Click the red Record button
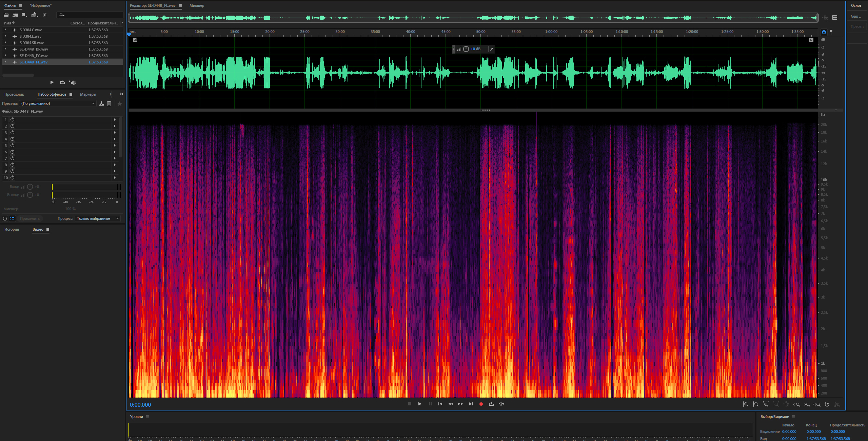This screenshot has width=868, height=441. (481, 404)
